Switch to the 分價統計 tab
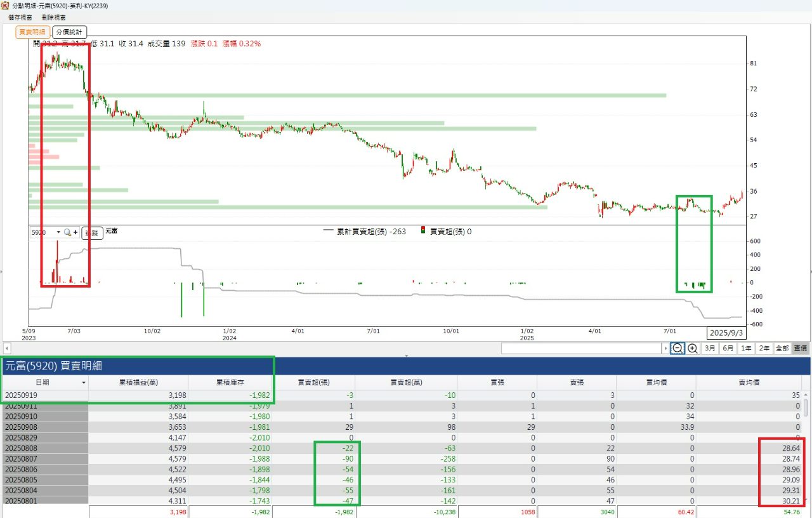This screenshot has width=812, height=518. tap(69, 32)
